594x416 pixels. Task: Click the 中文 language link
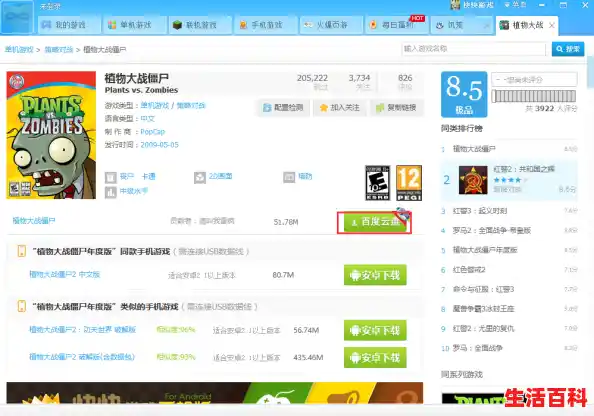[148, 119]
